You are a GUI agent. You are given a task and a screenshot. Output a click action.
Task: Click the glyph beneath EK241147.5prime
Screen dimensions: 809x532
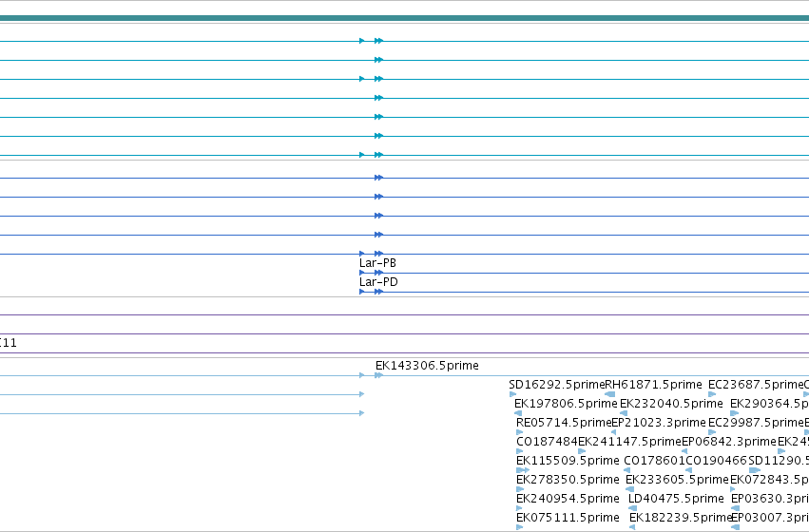(x=582, y=451)
